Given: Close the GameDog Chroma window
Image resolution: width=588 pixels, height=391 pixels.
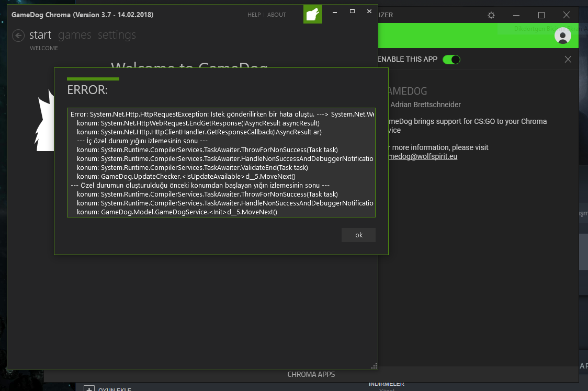Looking at the screenshot, I should tap(369, 11).
